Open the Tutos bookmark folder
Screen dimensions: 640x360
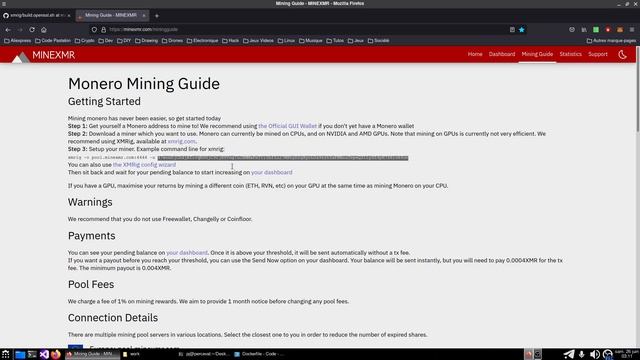pyautogui.click(x=335, y=41)
